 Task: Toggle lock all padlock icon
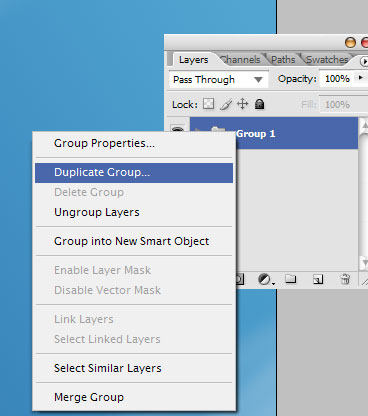coord(259,104)
